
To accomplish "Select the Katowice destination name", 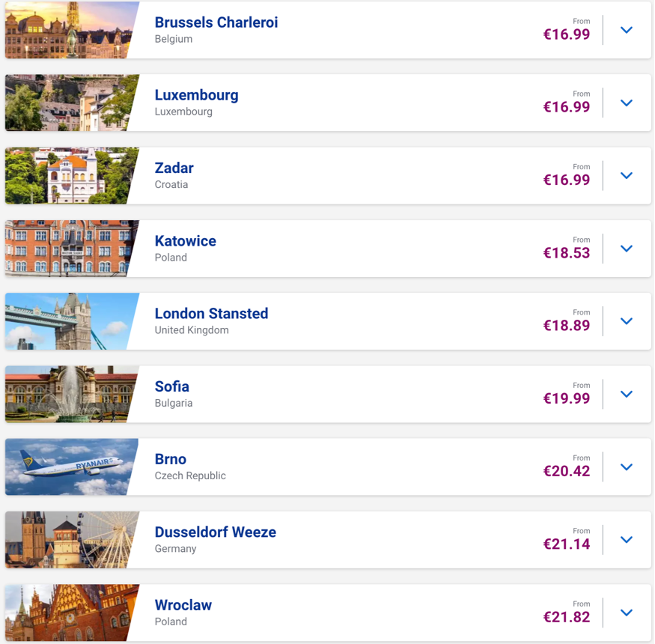I will 186,241.
